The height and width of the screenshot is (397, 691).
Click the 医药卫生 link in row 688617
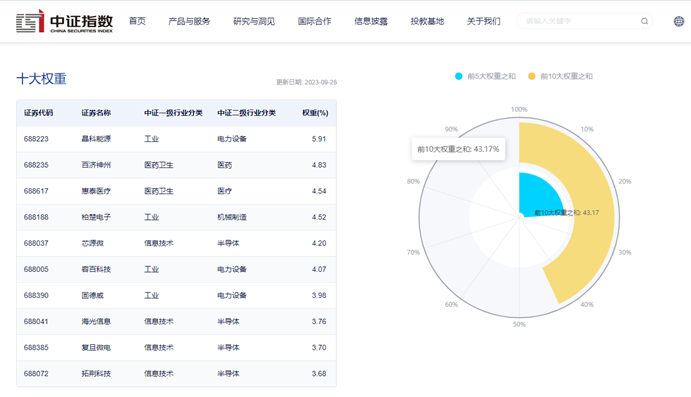(x=159, y=191)
